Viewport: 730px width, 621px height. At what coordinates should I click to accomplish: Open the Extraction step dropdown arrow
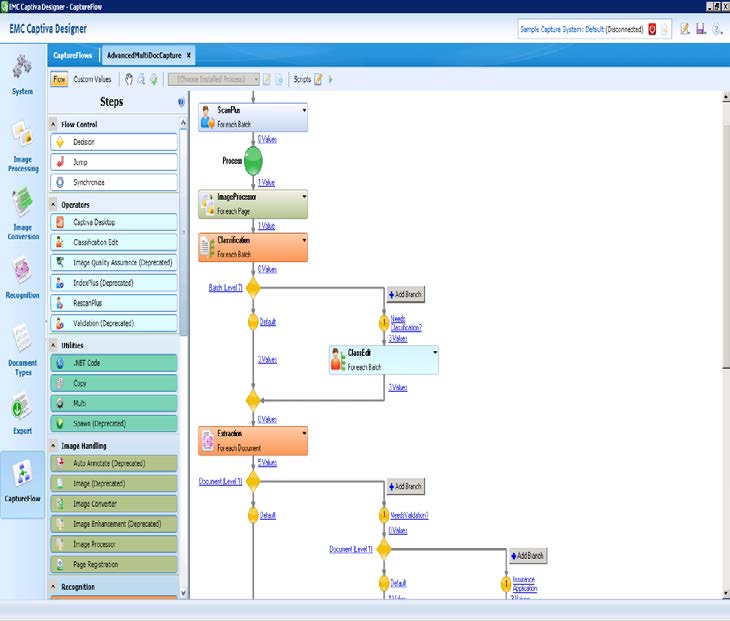pos(304,433)
